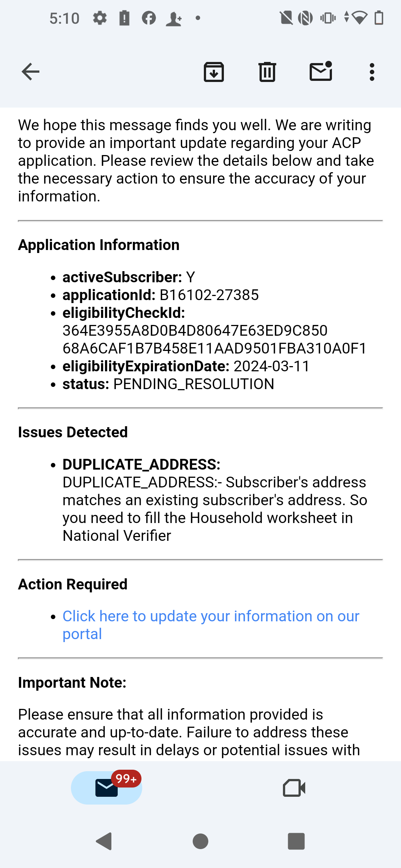Tap the Wi-Fi status icon
This screenshot has width=401, height=868.
(359, 18)
